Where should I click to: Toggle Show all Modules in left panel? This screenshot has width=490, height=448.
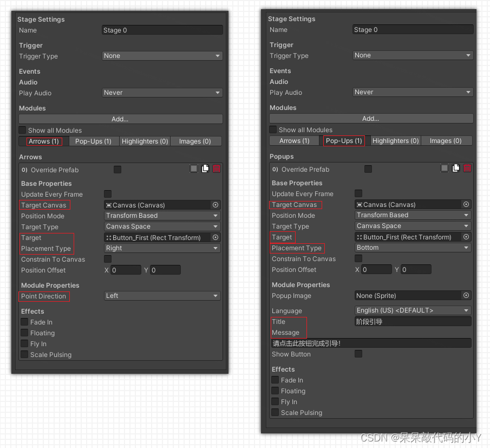coord(23,130)
